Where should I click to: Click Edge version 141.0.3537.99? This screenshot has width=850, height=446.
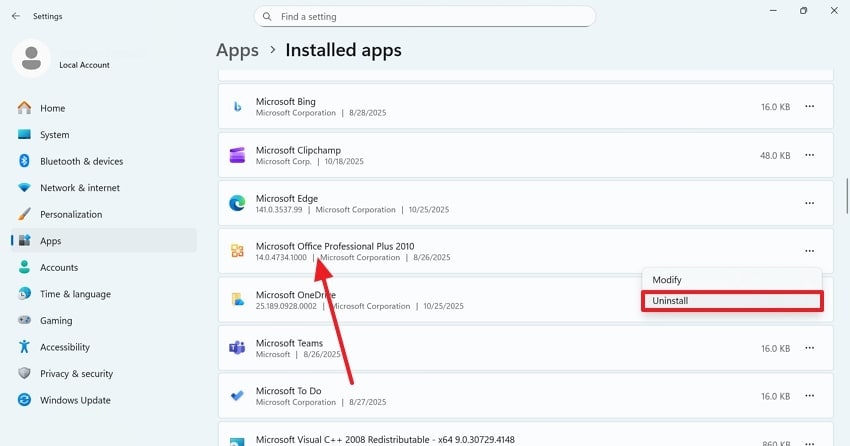pos(279,210)
